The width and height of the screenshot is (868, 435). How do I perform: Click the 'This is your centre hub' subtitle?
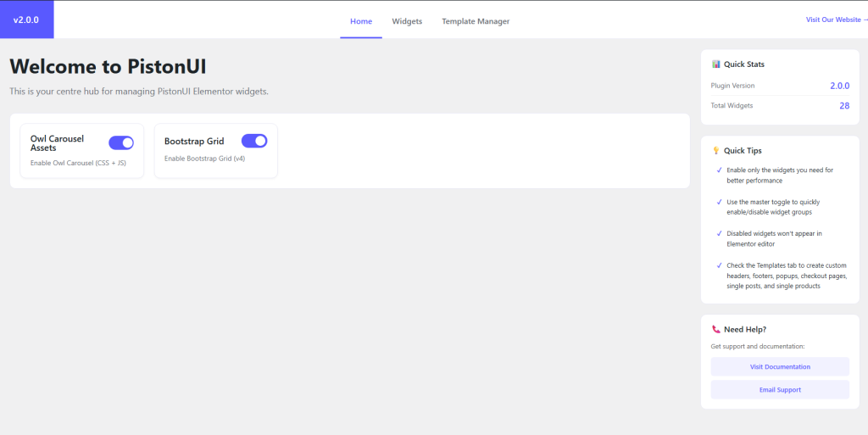[x=139, y=92]
